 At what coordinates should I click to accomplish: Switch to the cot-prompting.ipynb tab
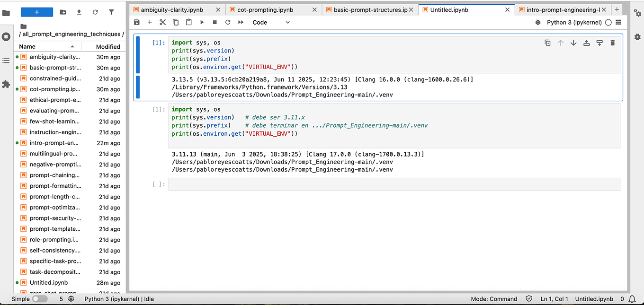(265, 9)
